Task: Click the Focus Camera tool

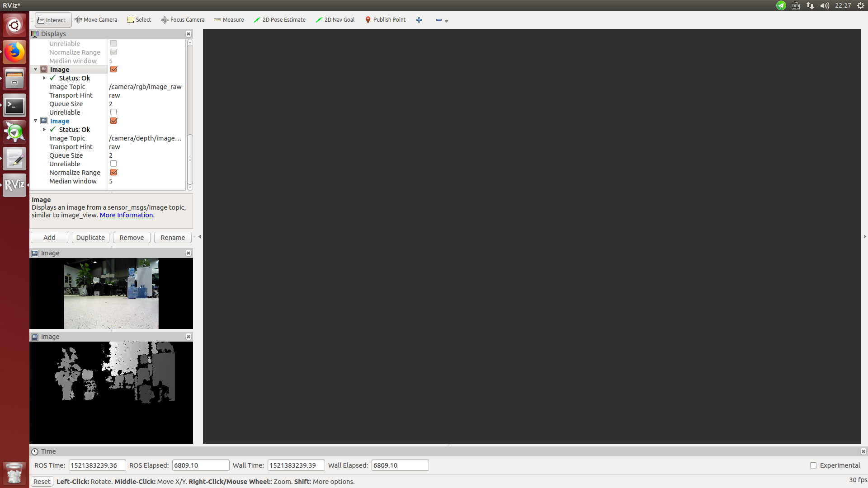Action: tap(183, 20)
